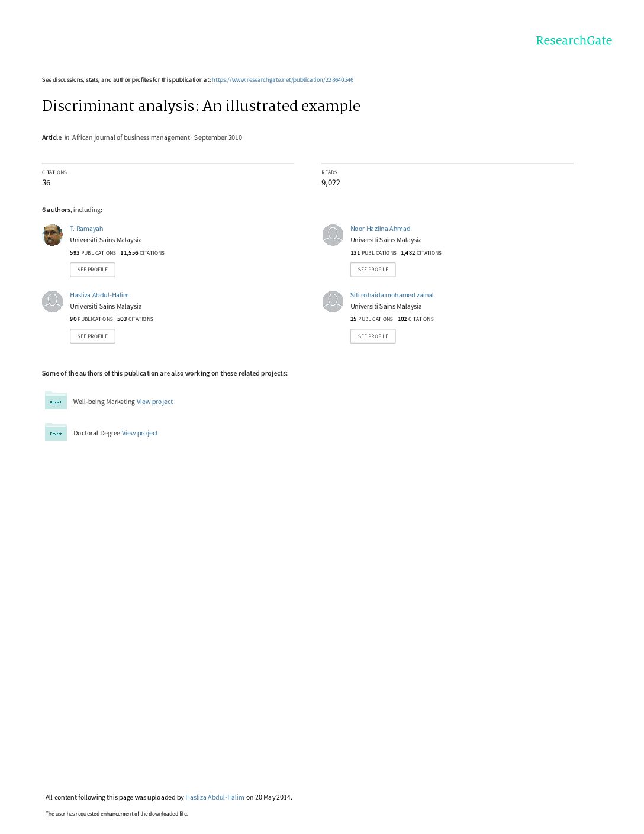Open T. Ramayah author name link
Image resolution: width=644 pixels, height=834 pixels.
point(86,229)
